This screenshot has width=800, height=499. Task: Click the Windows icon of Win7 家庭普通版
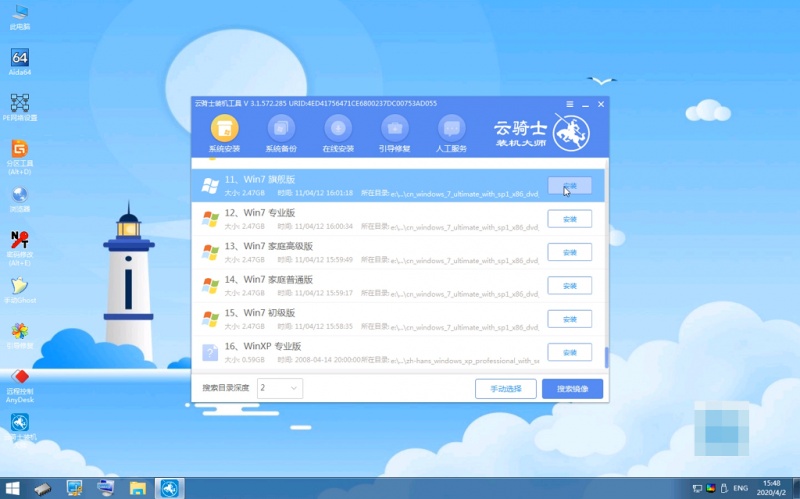[x=210, y=286]
